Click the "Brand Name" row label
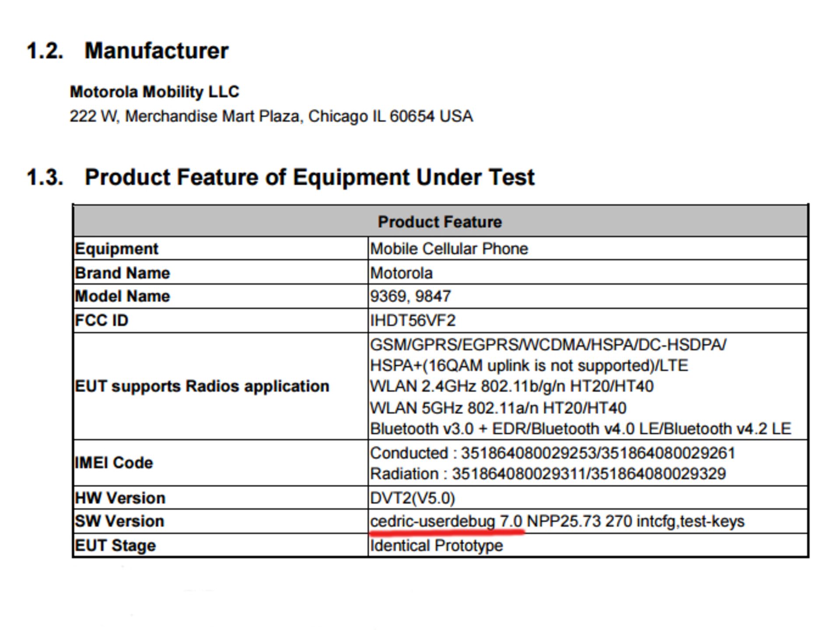The height and width of the screenshot is (630, 840). [122, 273]
